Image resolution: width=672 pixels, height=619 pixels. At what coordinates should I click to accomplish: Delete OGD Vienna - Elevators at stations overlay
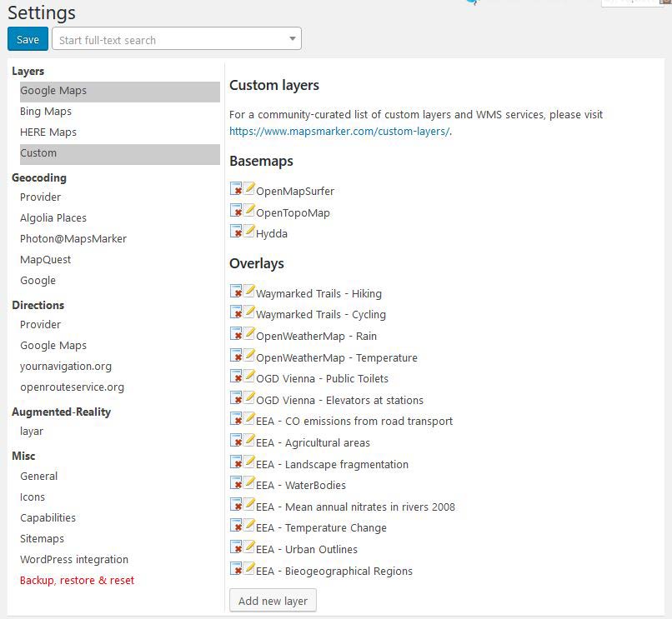tap(236, 397)
